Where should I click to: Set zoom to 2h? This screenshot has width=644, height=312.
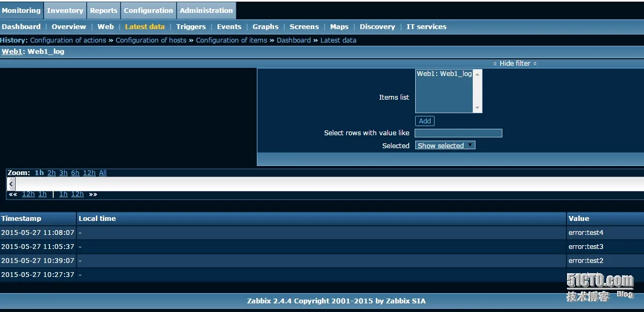point(51,173)
